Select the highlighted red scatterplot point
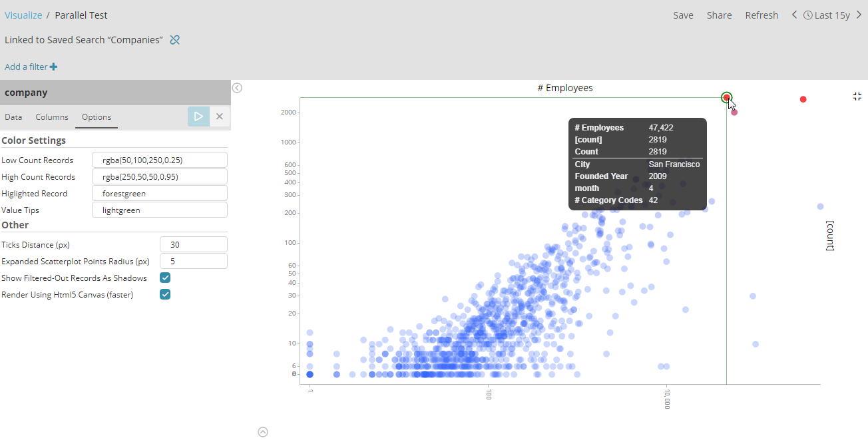This screenshot has width=868, height=440. click(726, 97)
